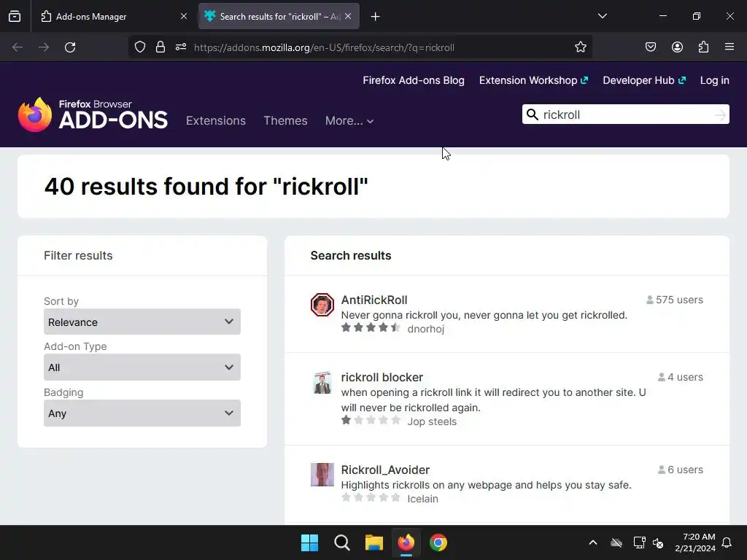Image resolution: width=747 pixels, height=560 pixels.
Task: Click the 4 users count
Action: click(681, 377)
